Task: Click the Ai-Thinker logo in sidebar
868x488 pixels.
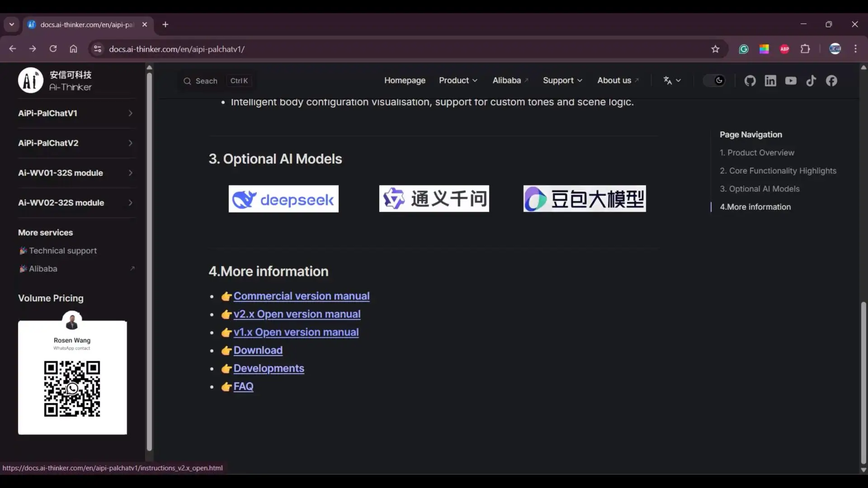Action: pos(55,80)
